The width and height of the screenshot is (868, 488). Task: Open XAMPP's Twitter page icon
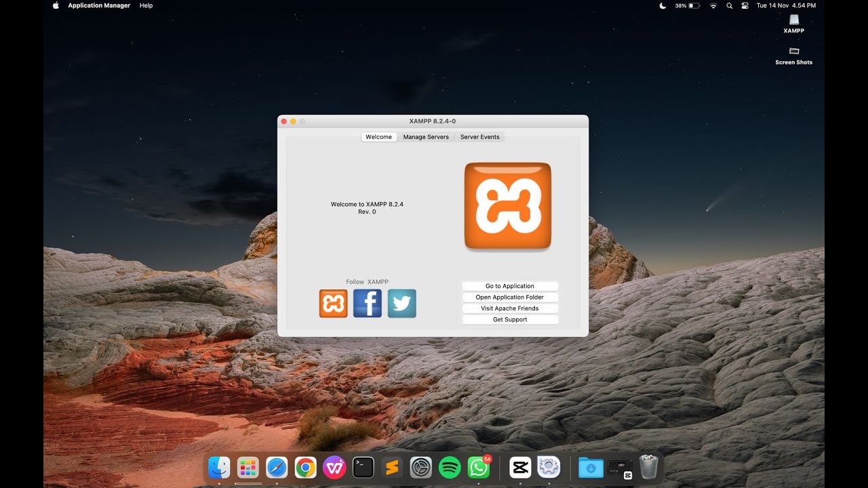click(x=402, y=304)
